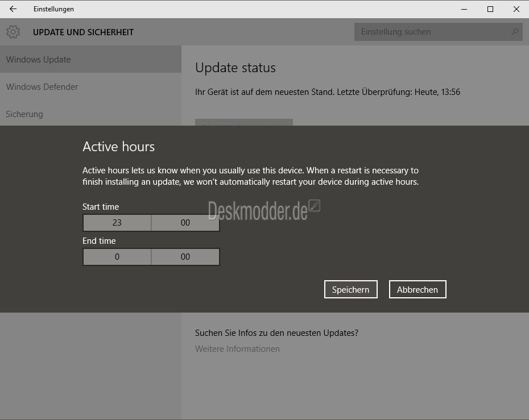Click 'Ihr Gerät ist auf dem neuesten Stand' text
The height and width of the screenshot is (420, 529).
pyautogui.click(x=264, y=92)
